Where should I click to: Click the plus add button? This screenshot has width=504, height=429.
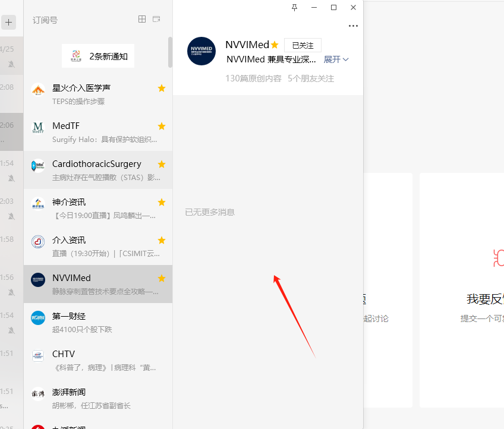9,22
